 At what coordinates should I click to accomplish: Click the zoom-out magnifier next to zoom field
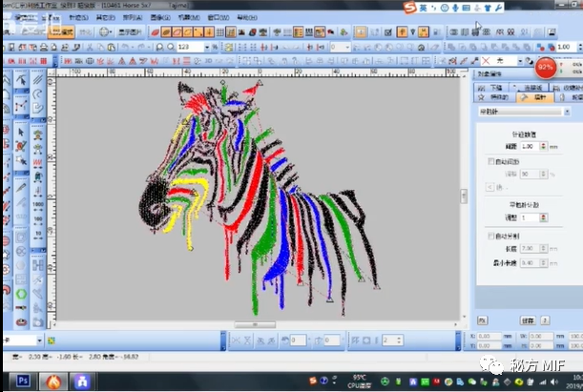click(x=171, y=47)
